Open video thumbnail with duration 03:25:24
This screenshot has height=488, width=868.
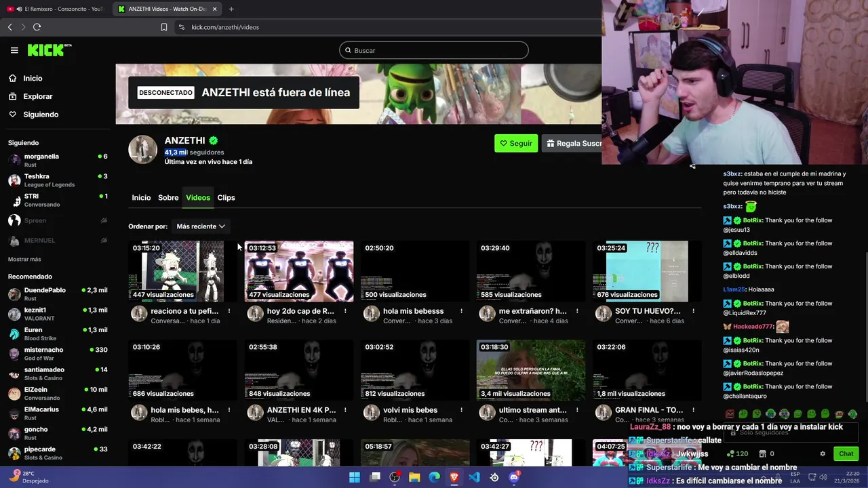click(647, 271)
